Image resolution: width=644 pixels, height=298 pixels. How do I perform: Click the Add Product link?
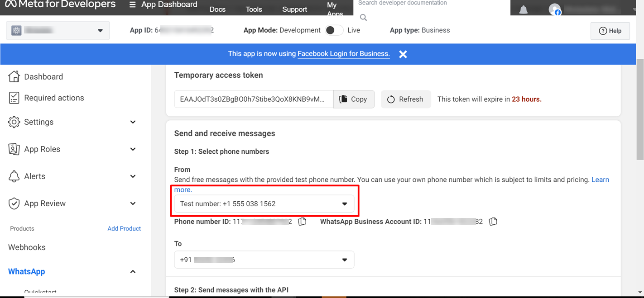pos(124,229)
